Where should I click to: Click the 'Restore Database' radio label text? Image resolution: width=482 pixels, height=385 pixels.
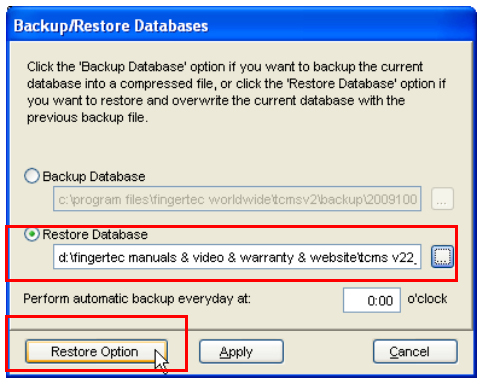point(95,235)
